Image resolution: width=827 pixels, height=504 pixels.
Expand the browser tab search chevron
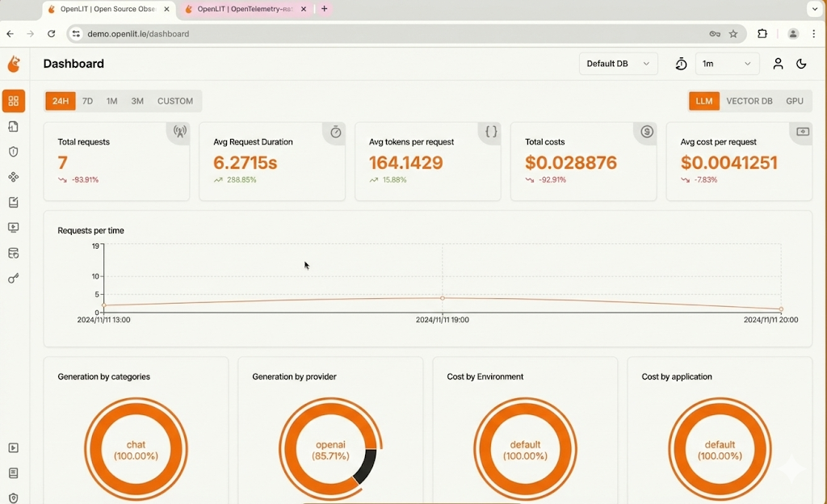point(816,8)
